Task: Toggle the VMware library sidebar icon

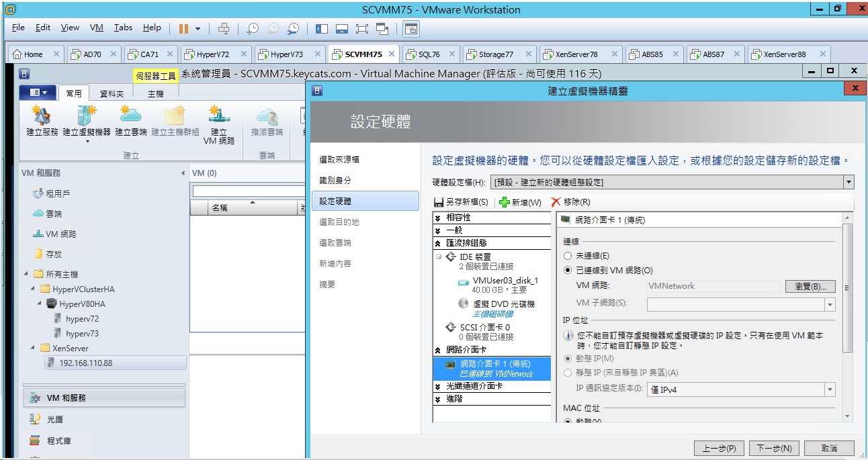Action: coord(322,28)
